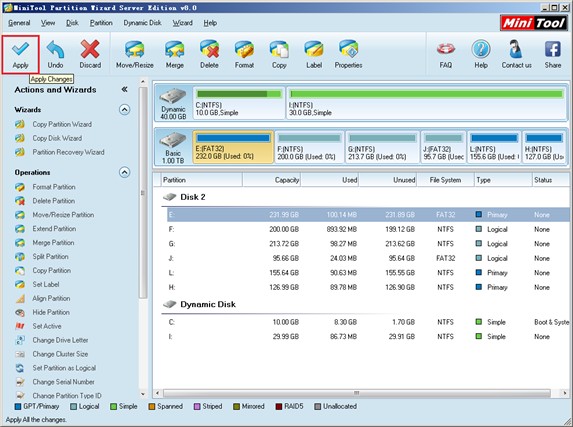Collapse the Actions and Wizards panel

click(124, 90)
